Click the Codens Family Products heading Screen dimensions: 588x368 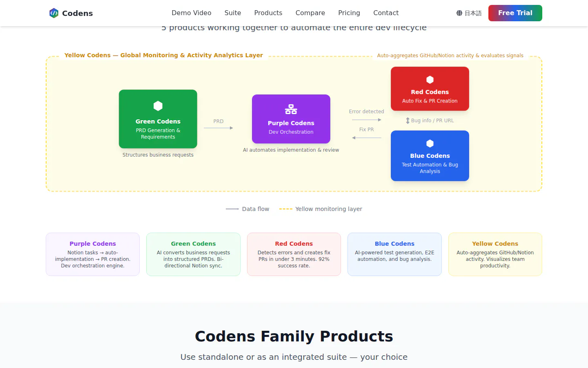(294, 336)
